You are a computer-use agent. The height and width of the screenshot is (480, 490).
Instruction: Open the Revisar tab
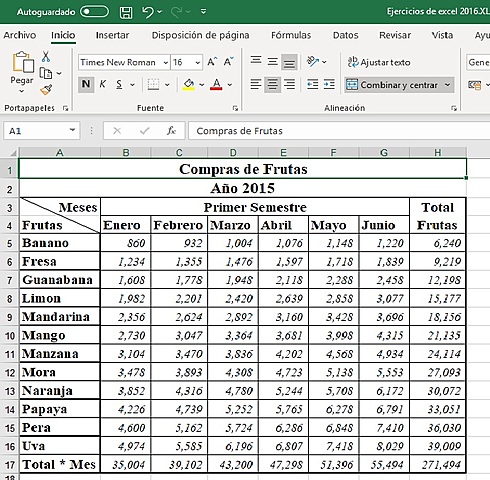395,35
